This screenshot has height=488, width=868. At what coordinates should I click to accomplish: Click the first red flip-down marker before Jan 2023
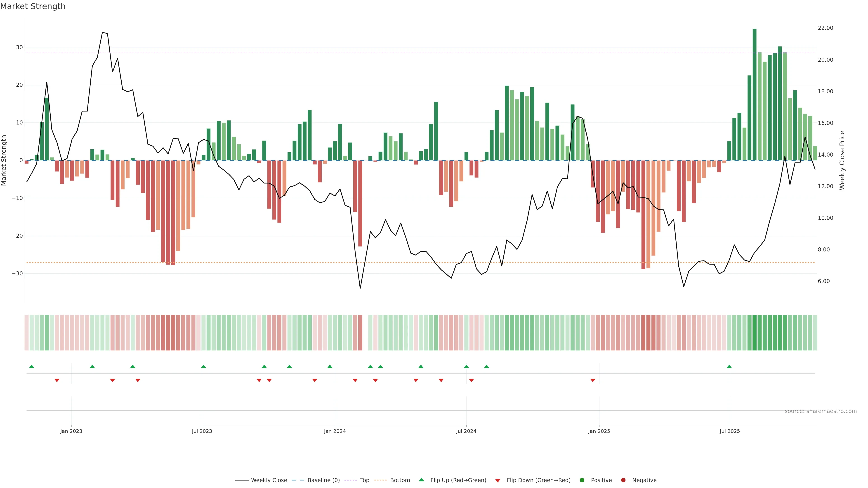(57, 380)
